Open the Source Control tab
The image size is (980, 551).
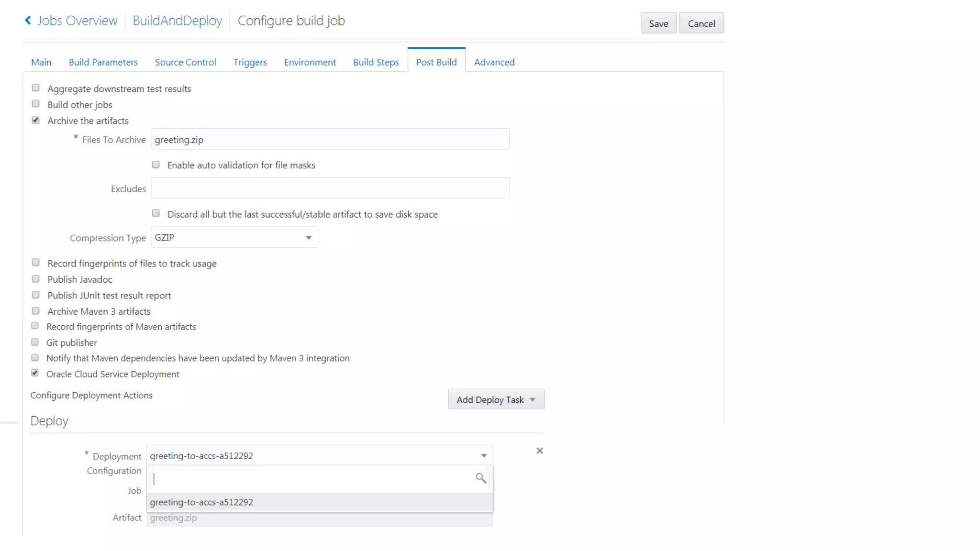(185, 62)
